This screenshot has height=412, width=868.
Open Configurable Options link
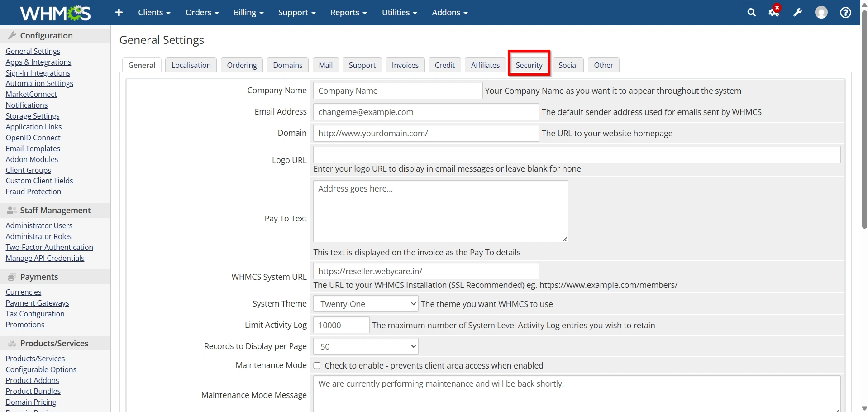coord(41,369)
